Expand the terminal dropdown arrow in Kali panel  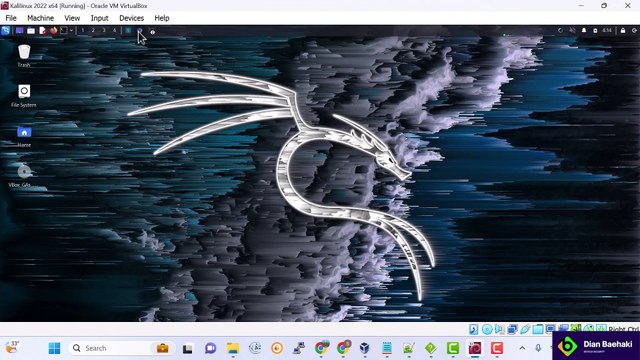[71, 31]
